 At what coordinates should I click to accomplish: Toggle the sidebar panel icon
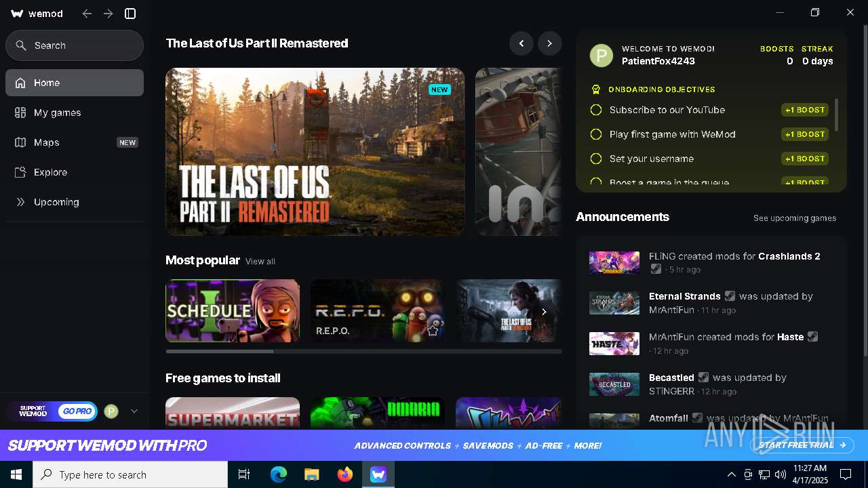pos(131,14)
